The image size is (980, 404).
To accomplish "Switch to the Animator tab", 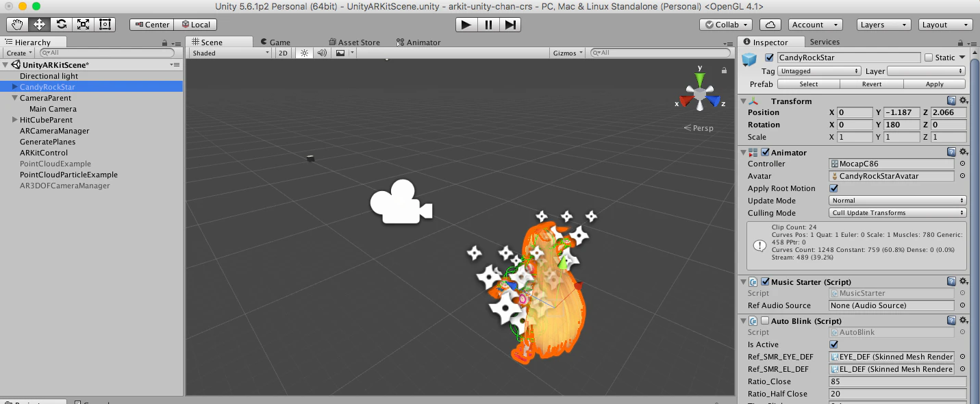I will click(418, 42).
